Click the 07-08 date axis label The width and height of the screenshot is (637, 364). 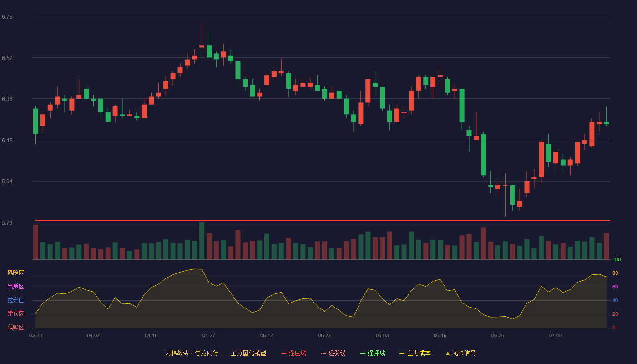click(556, 335)
